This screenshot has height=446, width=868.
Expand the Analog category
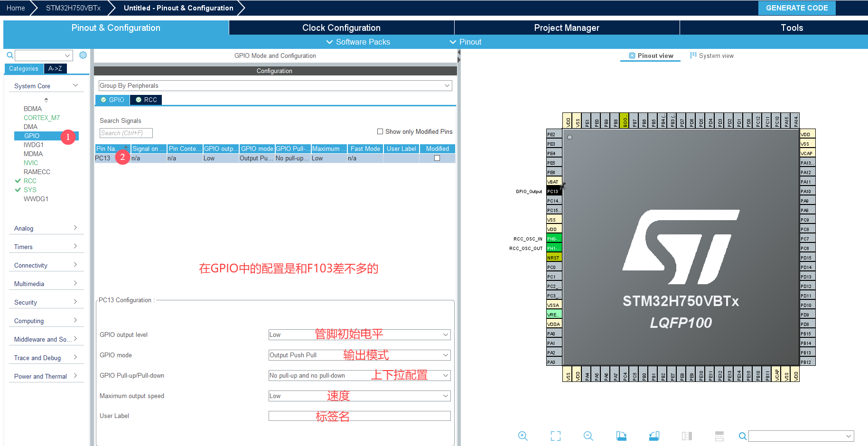click(46, 228)
